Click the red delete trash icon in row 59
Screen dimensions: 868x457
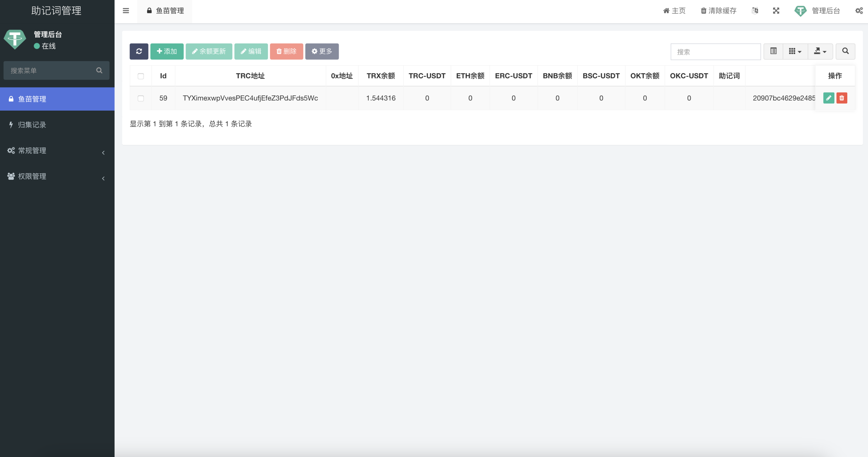pyautogui.click(x=842, y=98)
